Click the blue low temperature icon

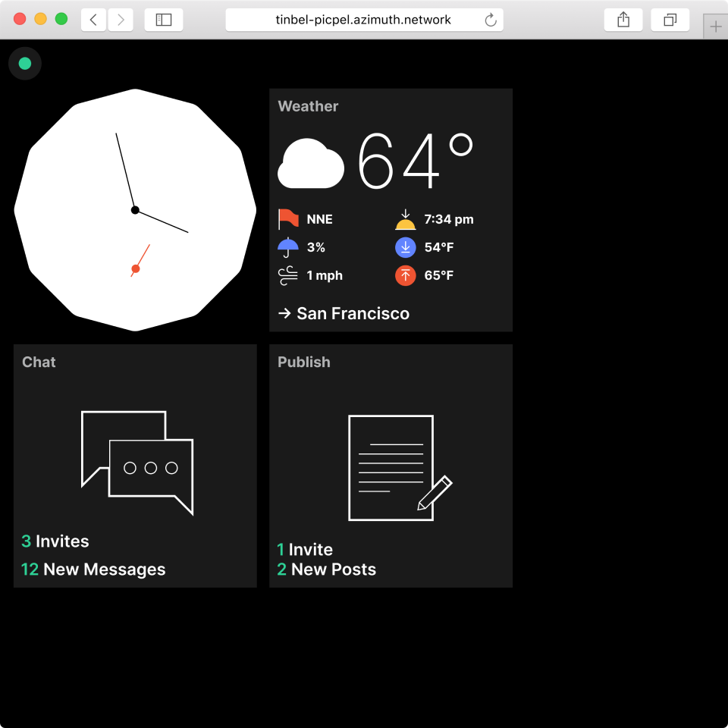coord(405,247)
